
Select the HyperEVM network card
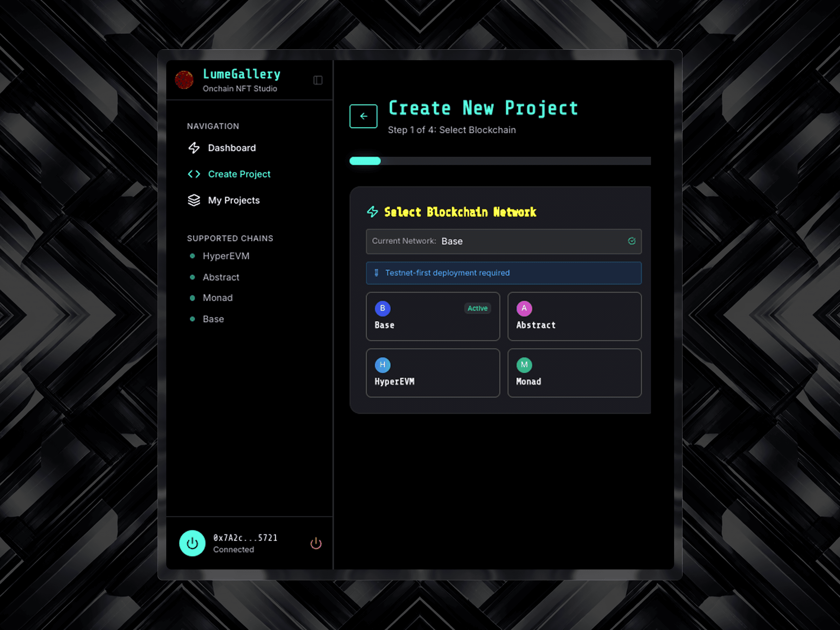pos(433,373)
